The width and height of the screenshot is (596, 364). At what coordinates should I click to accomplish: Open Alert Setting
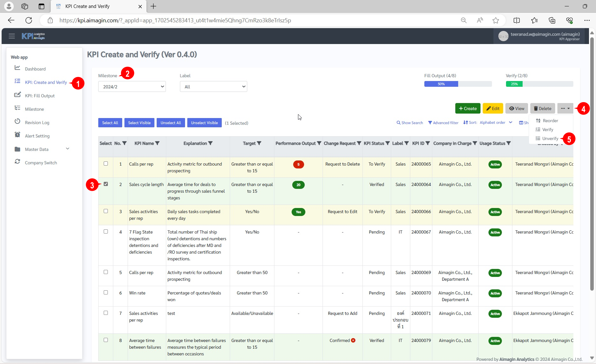[x=37, y=136]
